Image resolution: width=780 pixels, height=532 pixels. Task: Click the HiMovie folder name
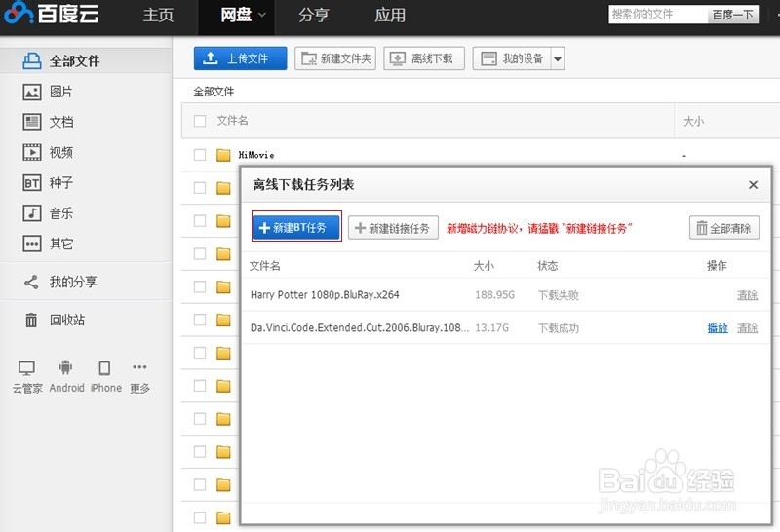coord(256,155)
